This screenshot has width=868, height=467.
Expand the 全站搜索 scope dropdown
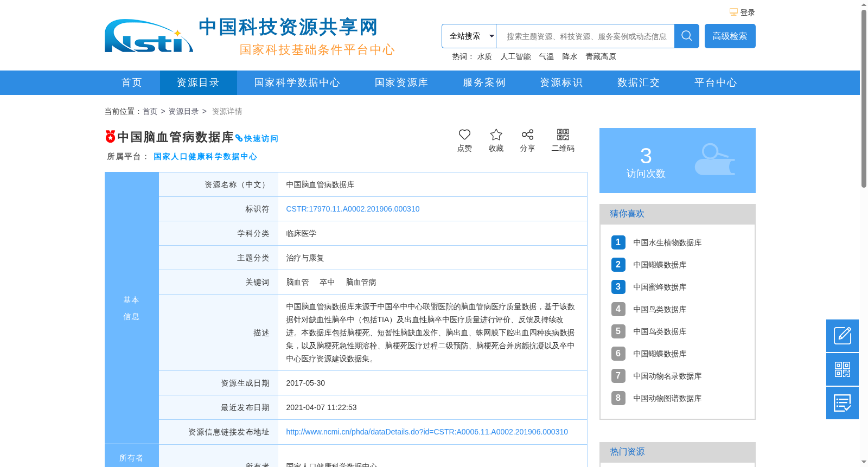coord(469,36)
